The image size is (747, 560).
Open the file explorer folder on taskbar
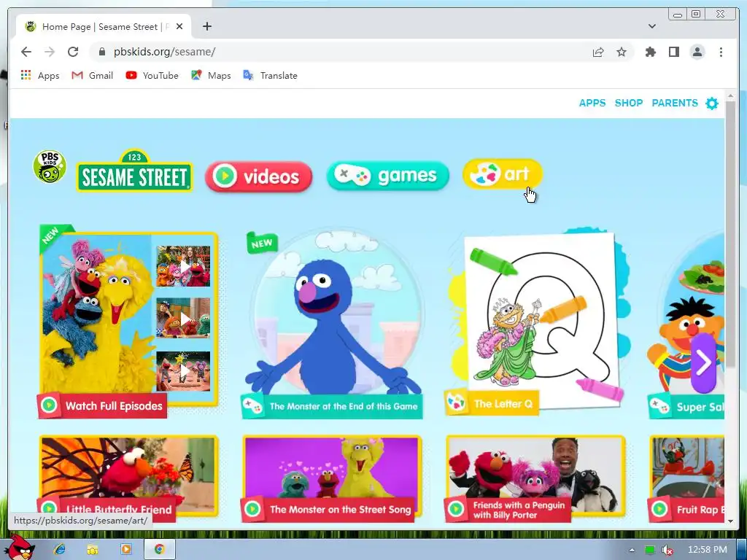93,550
